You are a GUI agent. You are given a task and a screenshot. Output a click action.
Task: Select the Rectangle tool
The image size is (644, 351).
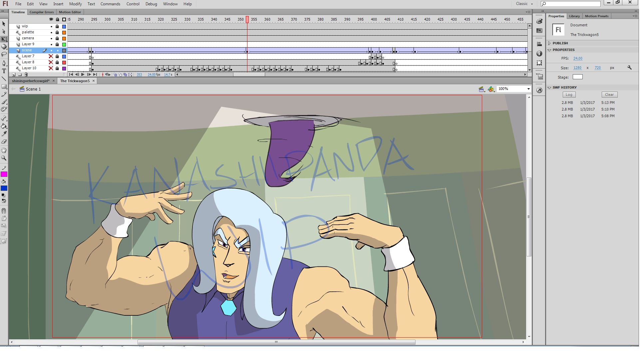pyautogui.click(x=4, y=87)
